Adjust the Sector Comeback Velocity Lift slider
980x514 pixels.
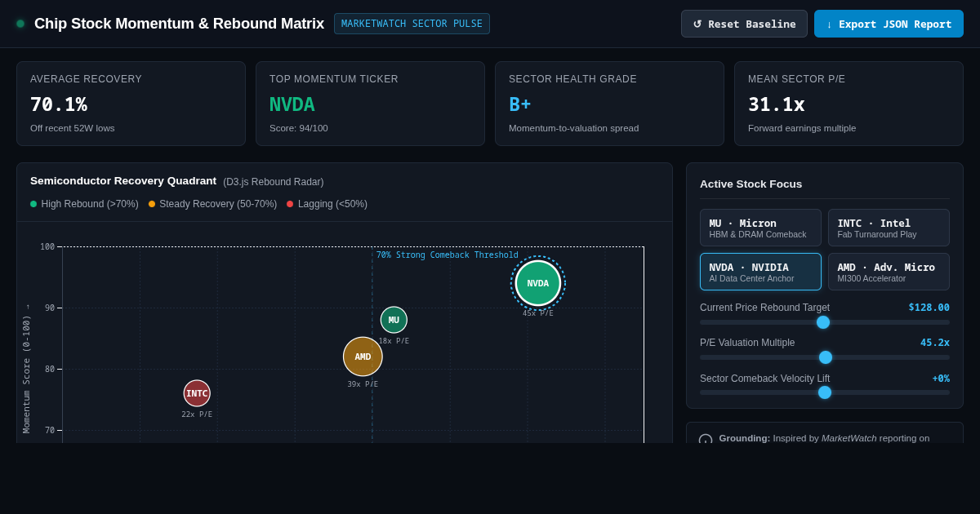click(825, 392)
